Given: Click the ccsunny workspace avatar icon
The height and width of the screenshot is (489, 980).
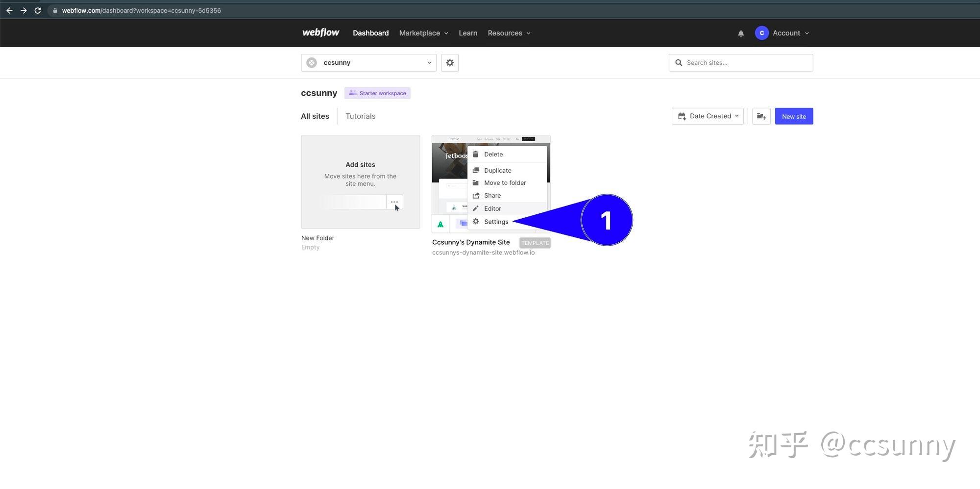Looking at the screenshot, I should pos(312,63).
